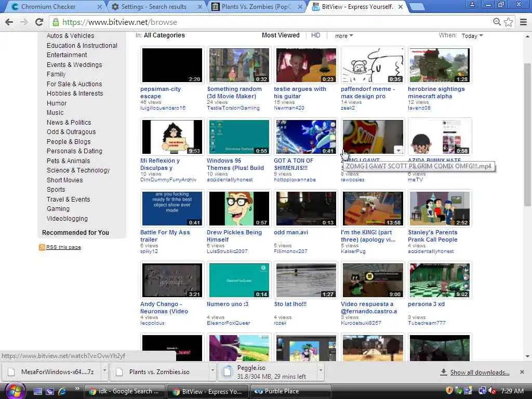Click the persona 3 xd video thumbnail

coord(440,280)
